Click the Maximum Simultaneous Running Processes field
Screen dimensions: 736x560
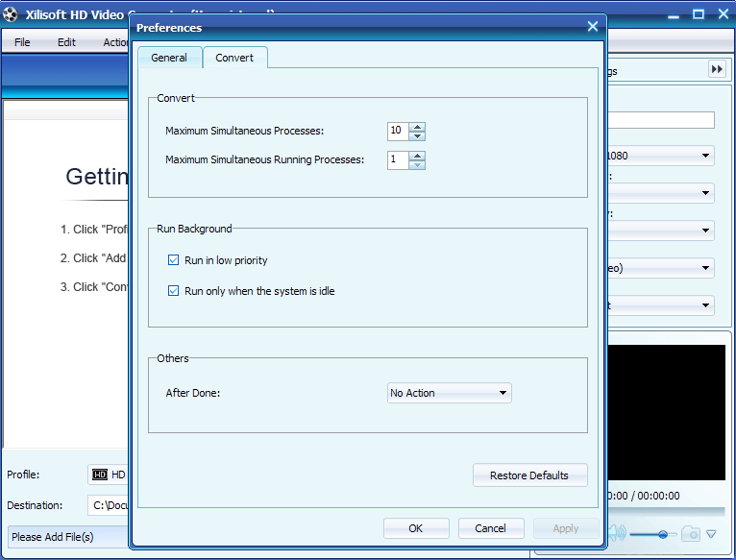(x=398, y=160)
